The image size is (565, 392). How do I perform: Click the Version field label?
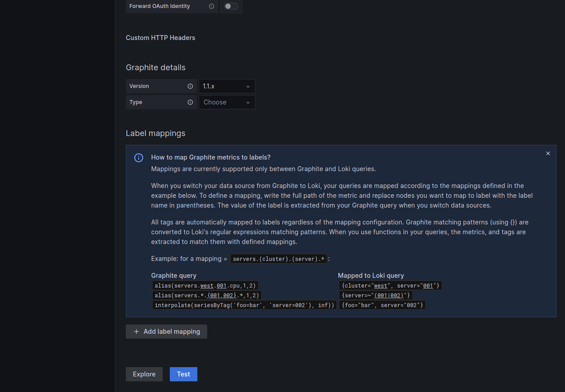pos(139,86)
